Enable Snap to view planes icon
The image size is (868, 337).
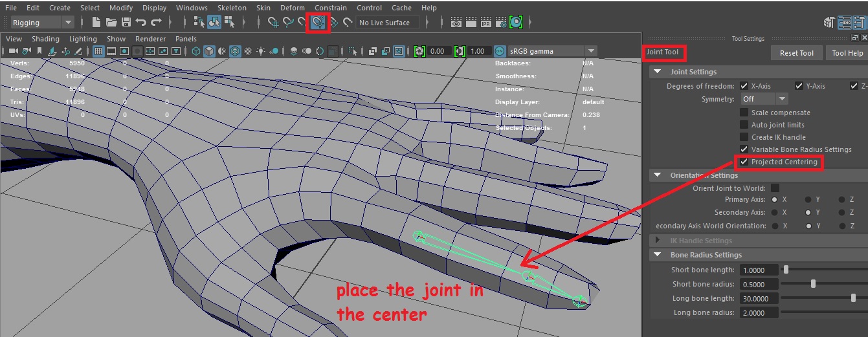coord(333,22)
